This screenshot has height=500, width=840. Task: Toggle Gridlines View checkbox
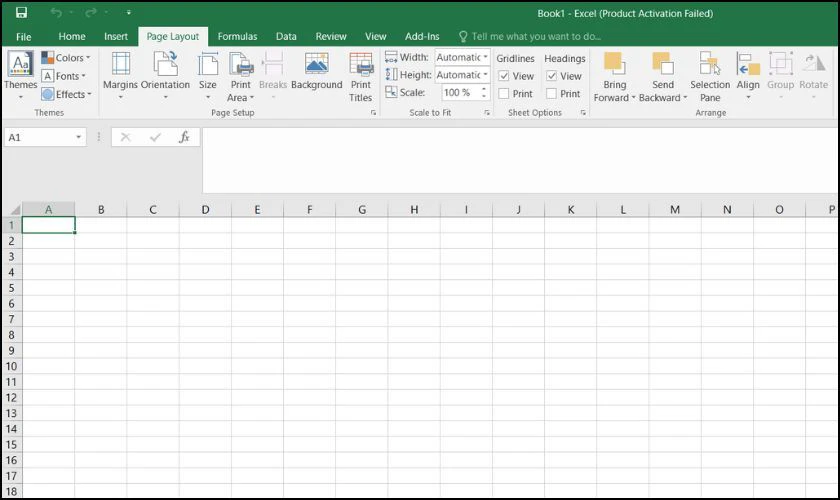[x=504, y=76]
